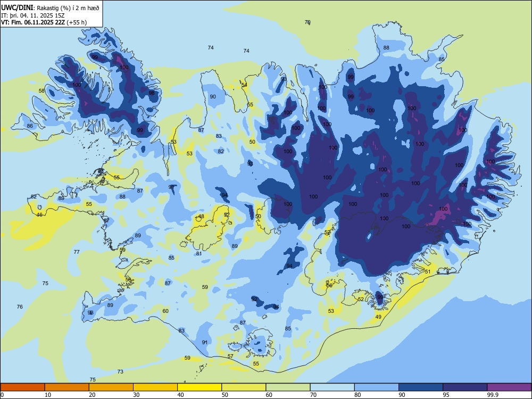Click the map value '67' on the west coast

[x=106, y=221]
